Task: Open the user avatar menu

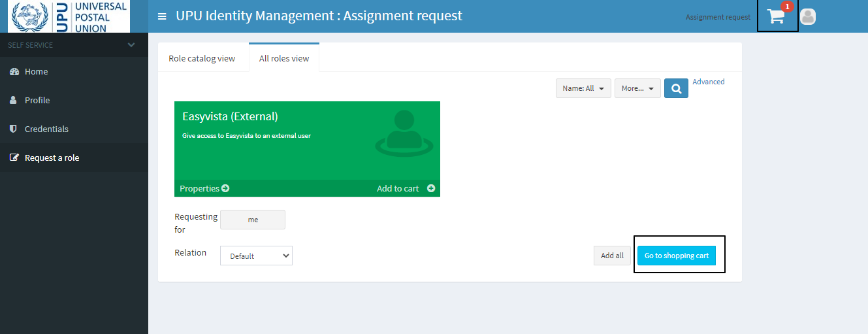Action: click(x=808, y=17)
